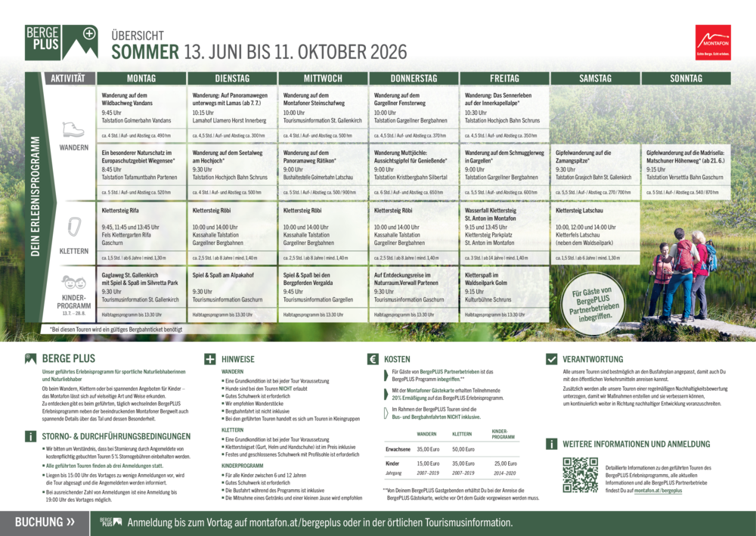Click the green map square icon

tap(580, 474)
